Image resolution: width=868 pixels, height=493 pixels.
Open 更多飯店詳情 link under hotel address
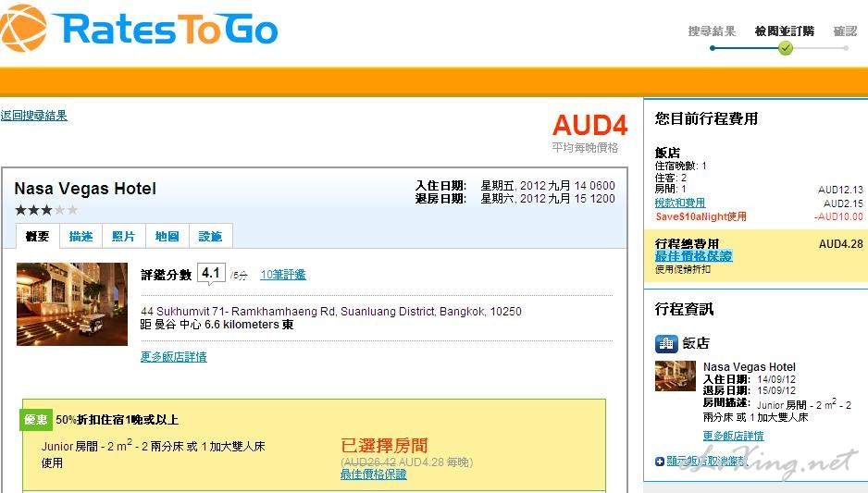tap(173, 357)
